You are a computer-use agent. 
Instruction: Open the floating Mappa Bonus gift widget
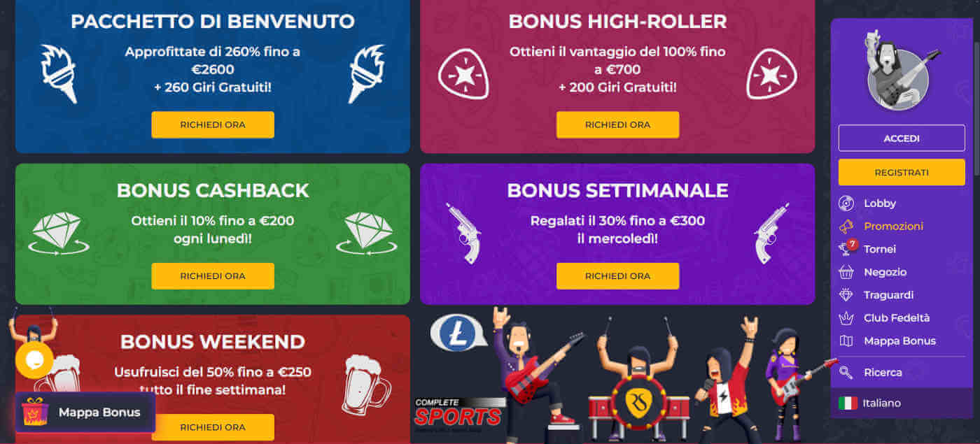pos(85,413)
